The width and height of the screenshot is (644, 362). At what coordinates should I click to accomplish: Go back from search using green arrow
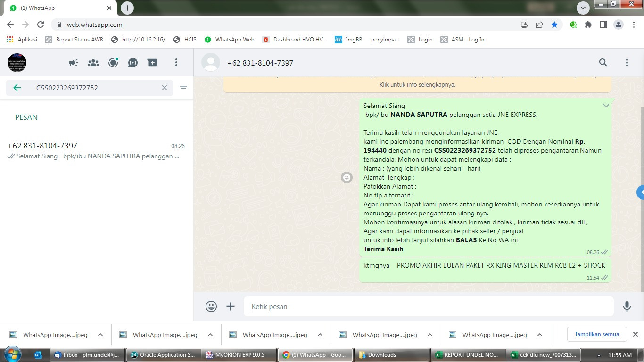pos(17,88)
